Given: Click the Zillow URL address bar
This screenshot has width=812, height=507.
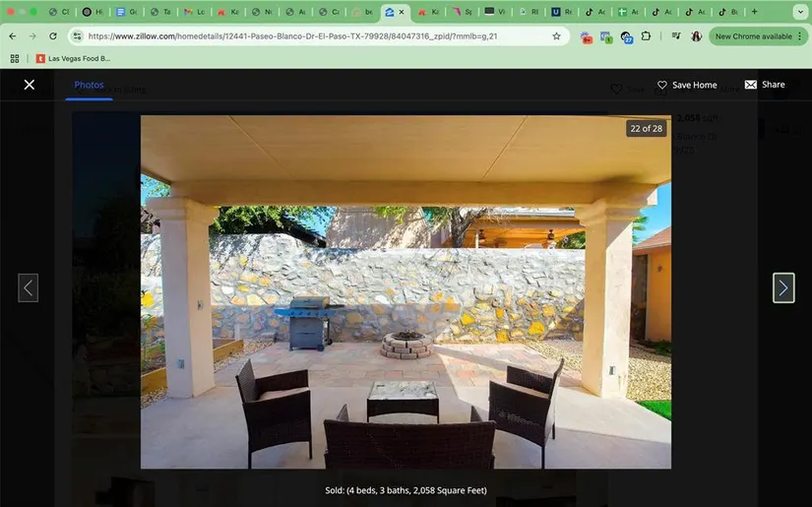Looking at the screenshot, I should (x=295, y=36).
